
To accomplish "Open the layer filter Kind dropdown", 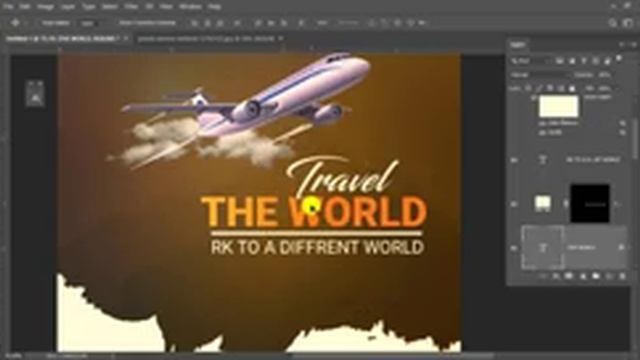I will 531,61.
